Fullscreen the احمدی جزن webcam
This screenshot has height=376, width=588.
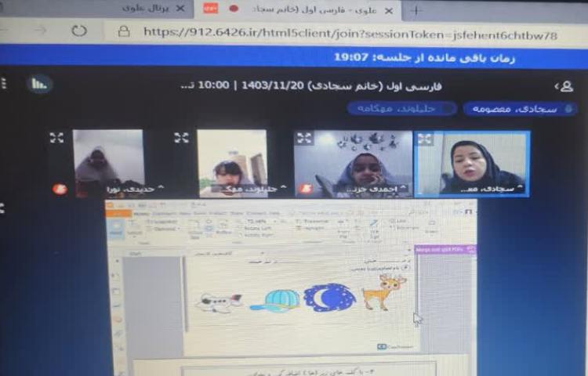pos(304,138)
